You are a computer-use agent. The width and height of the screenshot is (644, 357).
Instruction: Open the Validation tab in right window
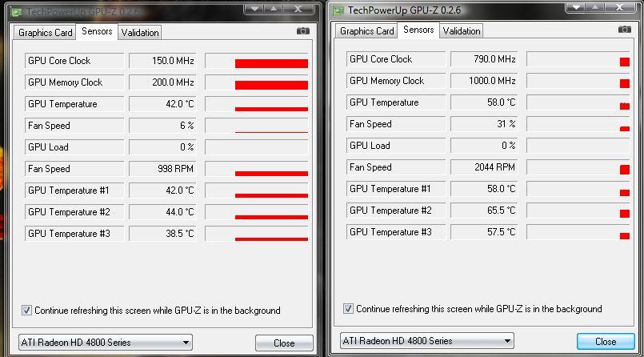[462, 31]
